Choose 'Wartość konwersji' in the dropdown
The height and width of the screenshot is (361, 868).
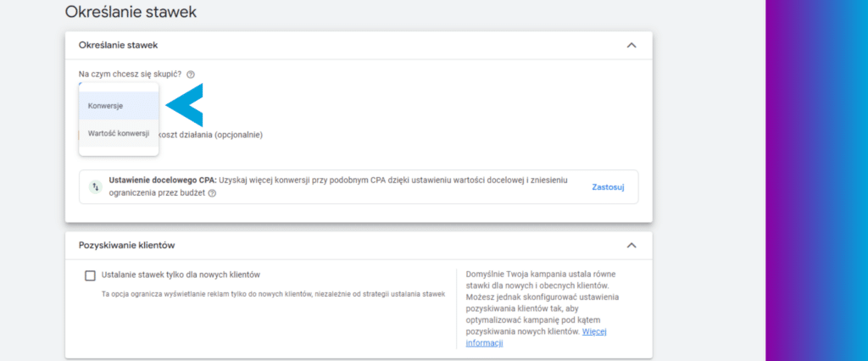[x=119, y=133]
